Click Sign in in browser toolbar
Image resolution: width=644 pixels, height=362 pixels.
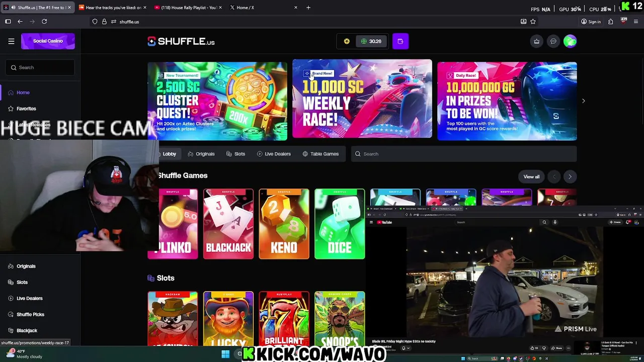591,22
